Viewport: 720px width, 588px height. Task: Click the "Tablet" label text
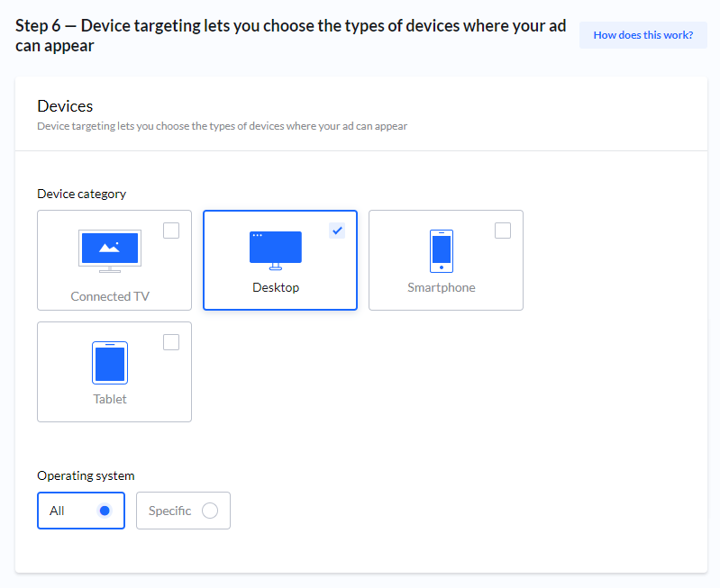pos(110,399)
